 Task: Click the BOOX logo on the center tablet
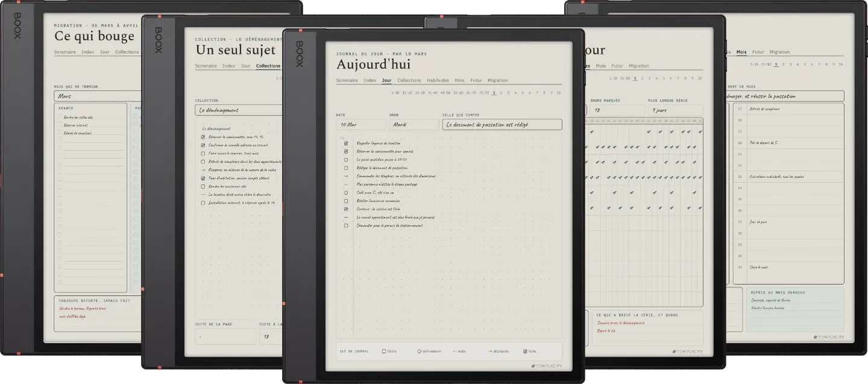299,54
